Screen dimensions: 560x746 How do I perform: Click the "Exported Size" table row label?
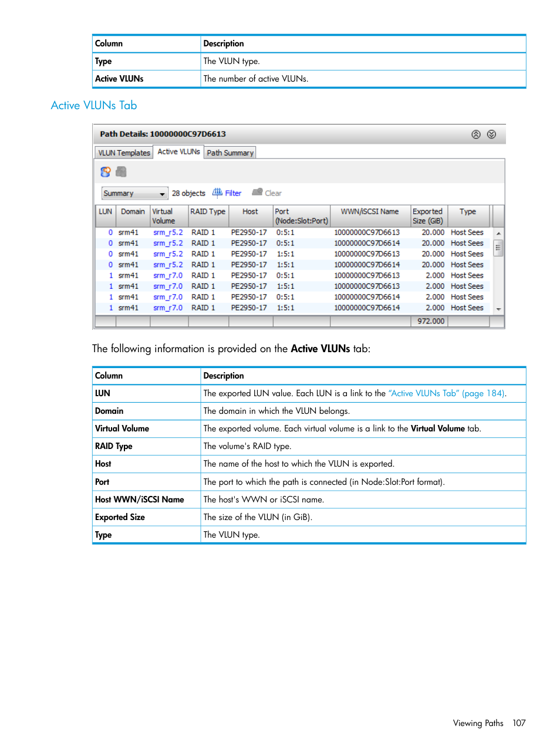(x=120, y=517)
